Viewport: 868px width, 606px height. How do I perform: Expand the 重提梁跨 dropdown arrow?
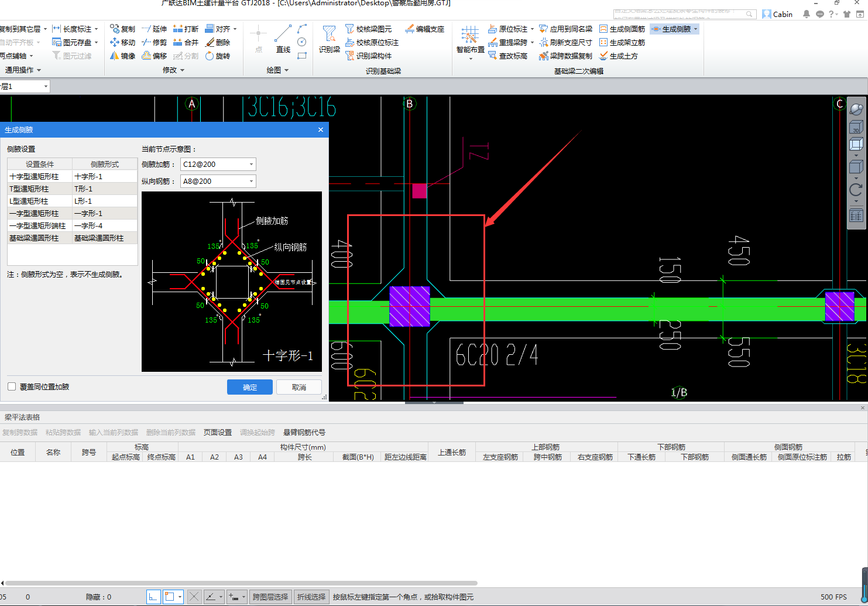click(532, 42)
